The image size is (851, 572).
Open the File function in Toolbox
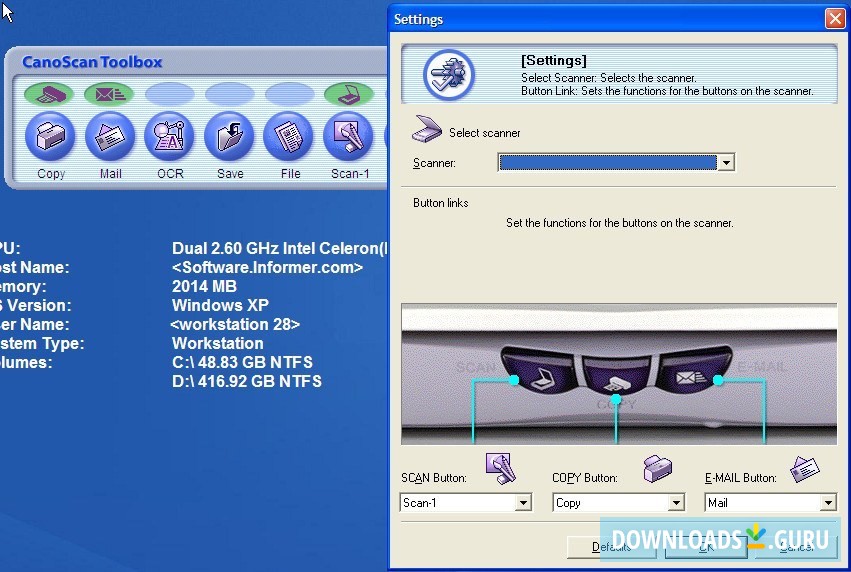[289, 136]
